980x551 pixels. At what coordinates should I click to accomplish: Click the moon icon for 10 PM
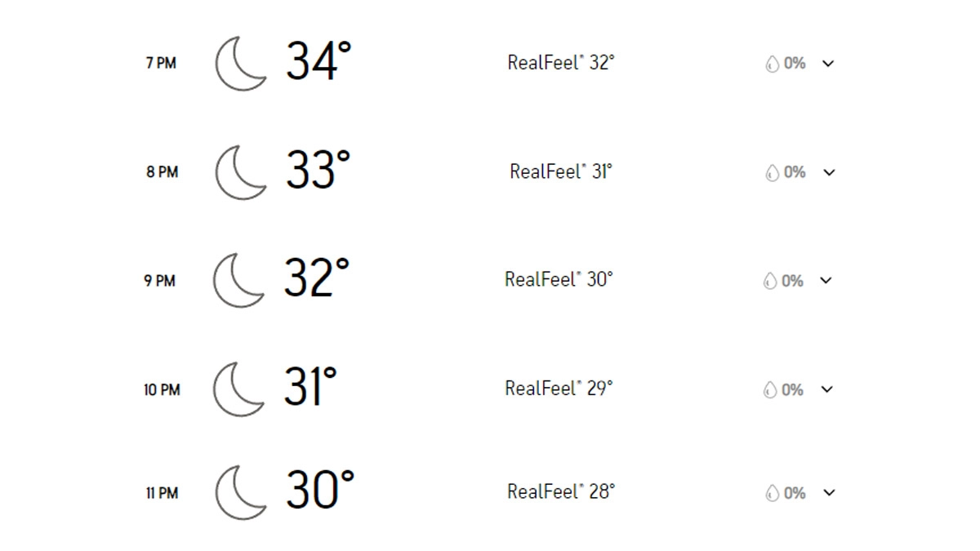tap(238, 389)
